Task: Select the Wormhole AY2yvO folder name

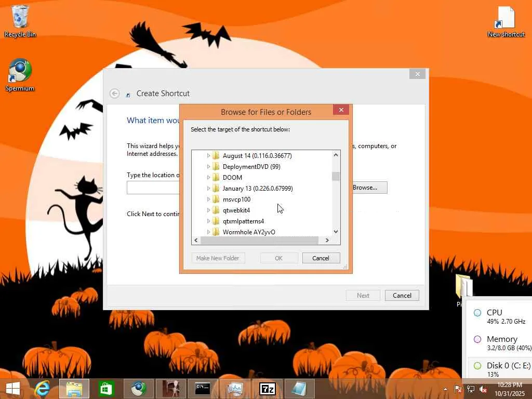Action: click(249, 232)
